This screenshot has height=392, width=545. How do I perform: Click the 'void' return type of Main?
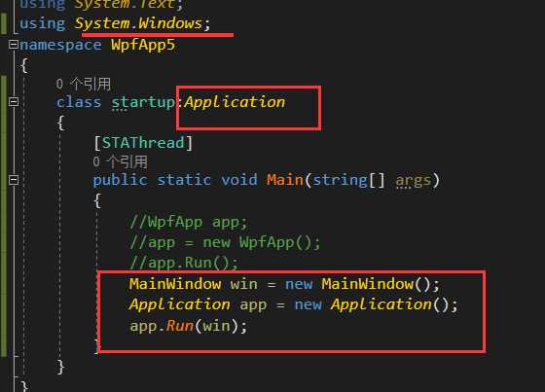[x=239, y=180]
